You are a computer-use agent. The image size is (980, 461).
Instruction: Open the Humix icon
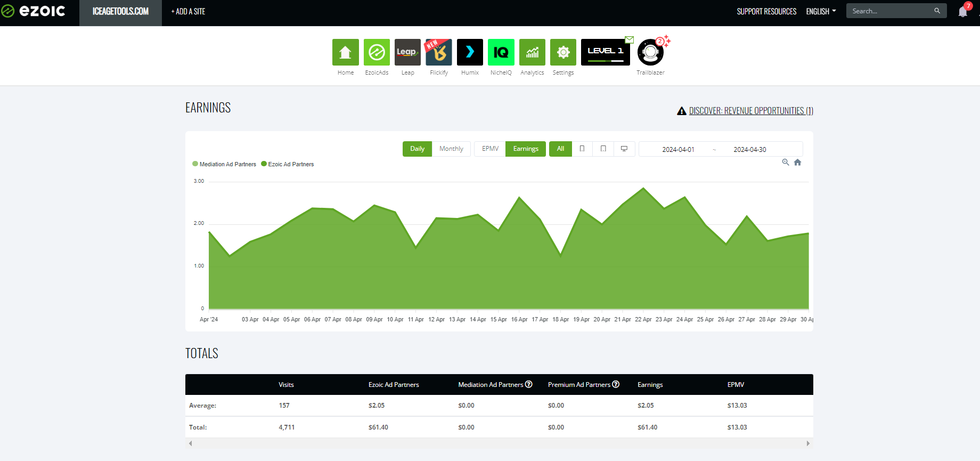[x=470, y=52]
